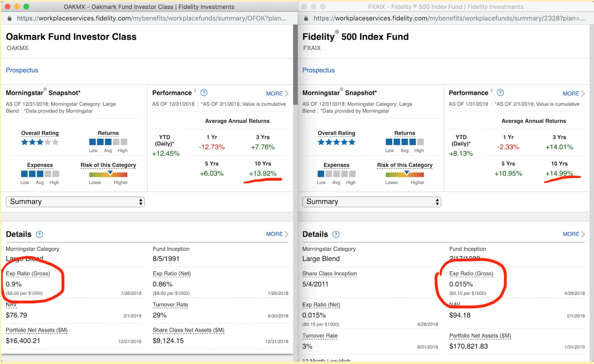This screenshot has height=364, width=594.
Task: Click Overall Rating label in Oakmark window
Action: click(40, 133)
